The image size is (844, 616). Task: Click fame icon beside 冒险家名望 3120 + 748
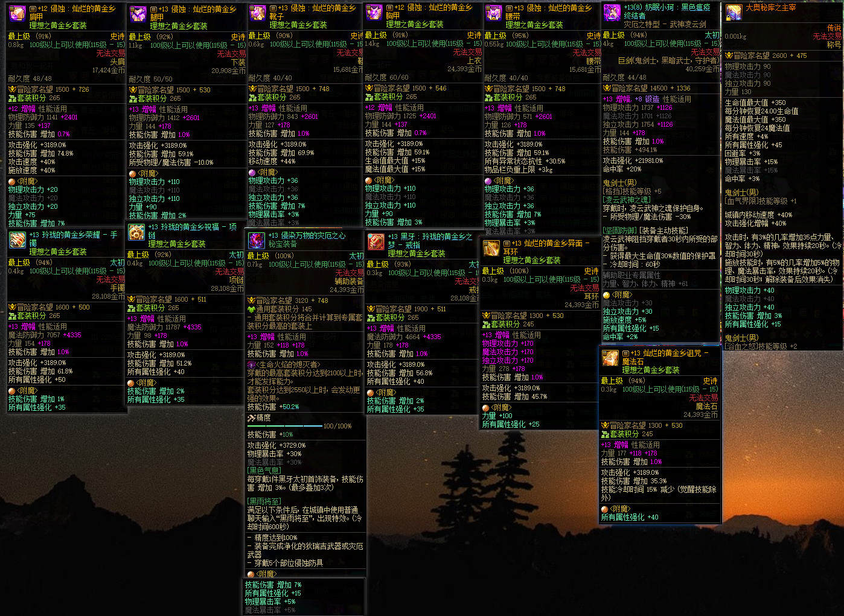coord(252,300)
